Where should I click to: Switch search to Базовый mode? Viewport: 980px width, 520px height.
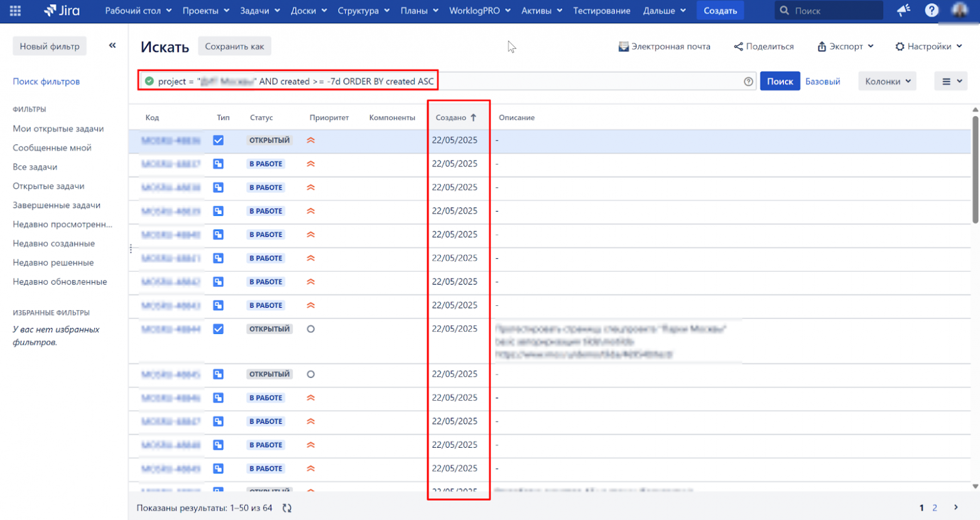[822, 80]
